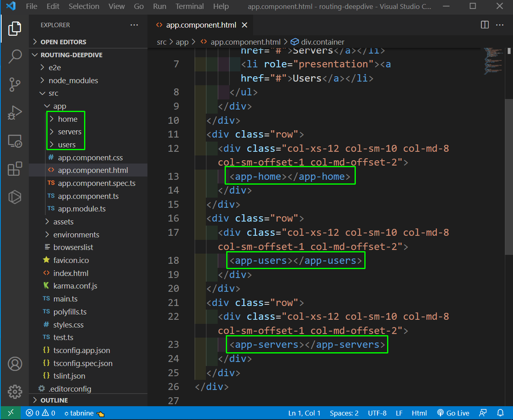Collapse the ROUTING-DEEPDIVE folder section
This screenshot has width=513, height=420.
[x=88, y=55]
